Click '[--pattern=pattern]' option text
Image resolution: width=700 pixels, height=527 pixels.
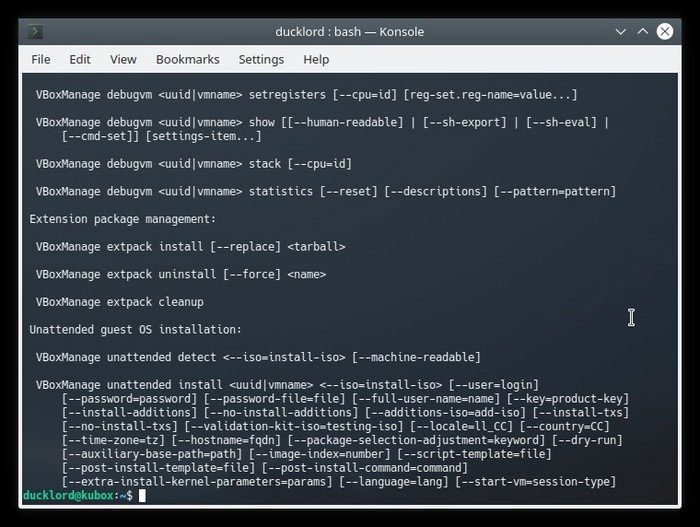[555, 192]
